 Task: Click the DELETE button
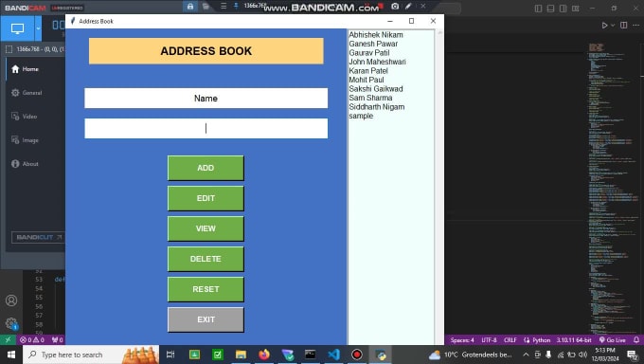pos(206,259)
